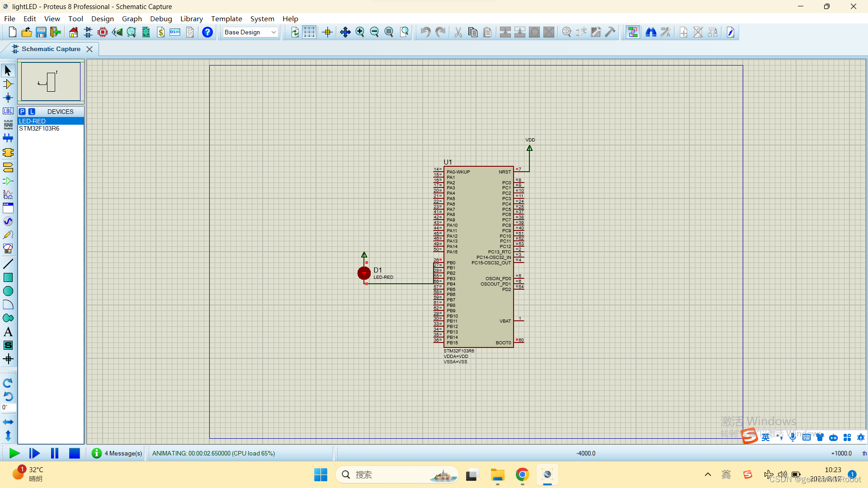Click the Step simulation forward button
868x488 pixels.
(34, 454)
